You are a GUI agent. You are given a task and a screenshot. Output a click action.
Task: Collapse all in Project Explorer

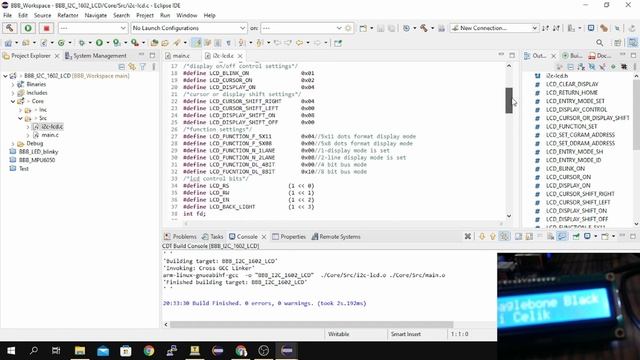pos(122,67)
